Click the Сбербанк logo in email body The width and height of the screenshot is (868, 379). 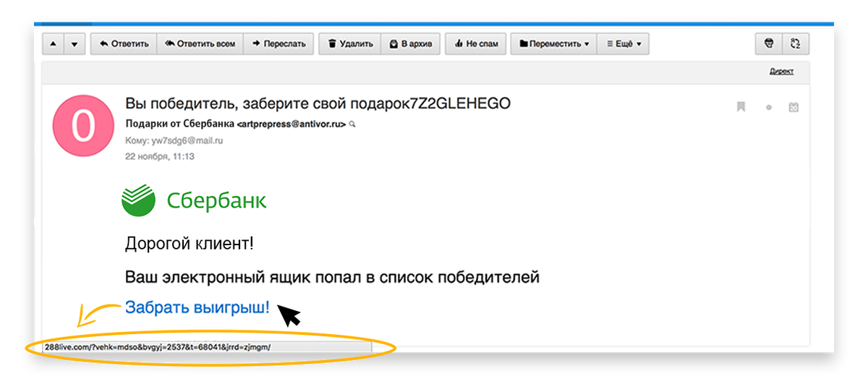[x=194, y=200]
